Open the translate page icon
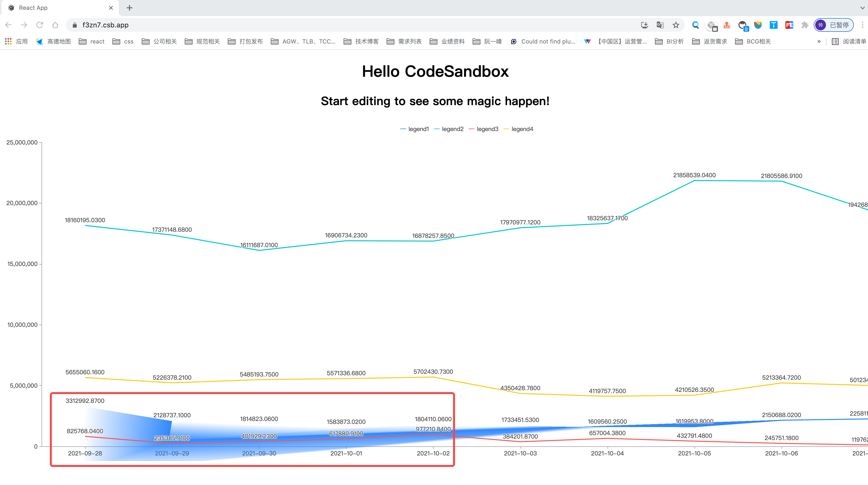Viewport: 868px width, 485px height. (660, 25)
